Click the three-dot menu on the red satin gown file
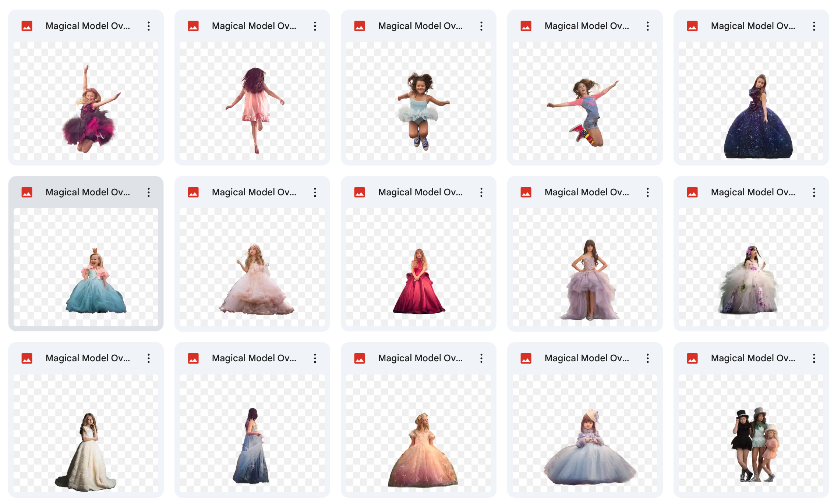Viewport: 834px width, 504px height. click(x=481, y=192)
